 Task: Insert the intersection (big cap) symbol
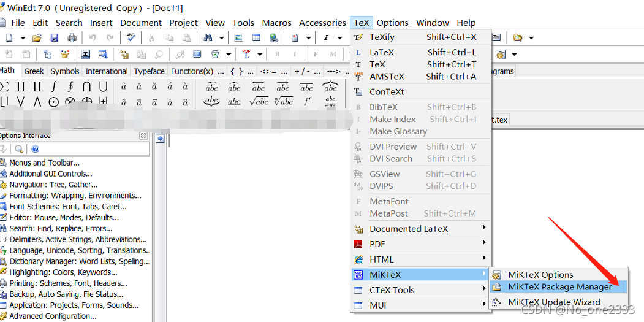click(86, 86)
